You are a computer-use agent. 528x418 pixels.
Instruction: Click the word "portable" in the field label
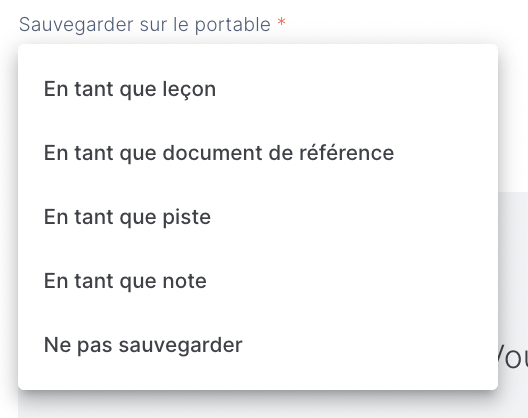(x=233, y=25)
